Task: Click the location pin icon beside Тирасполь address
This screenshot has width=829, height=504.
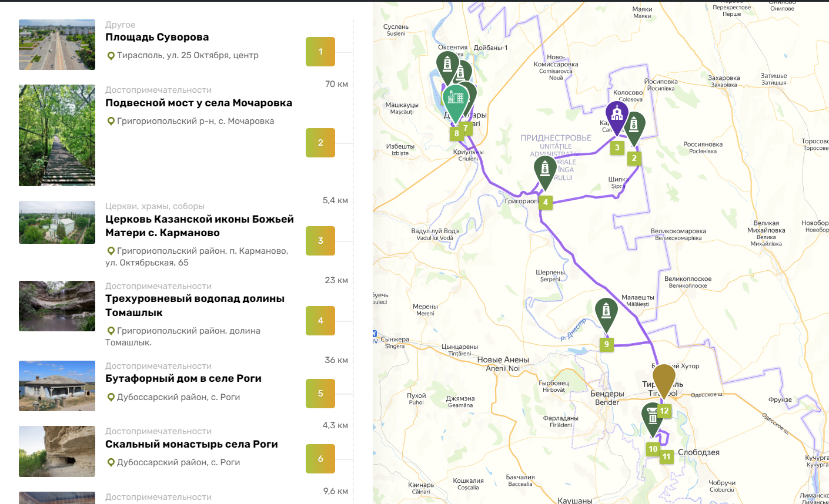Action: pyautogui.click(x=111, y=56)
